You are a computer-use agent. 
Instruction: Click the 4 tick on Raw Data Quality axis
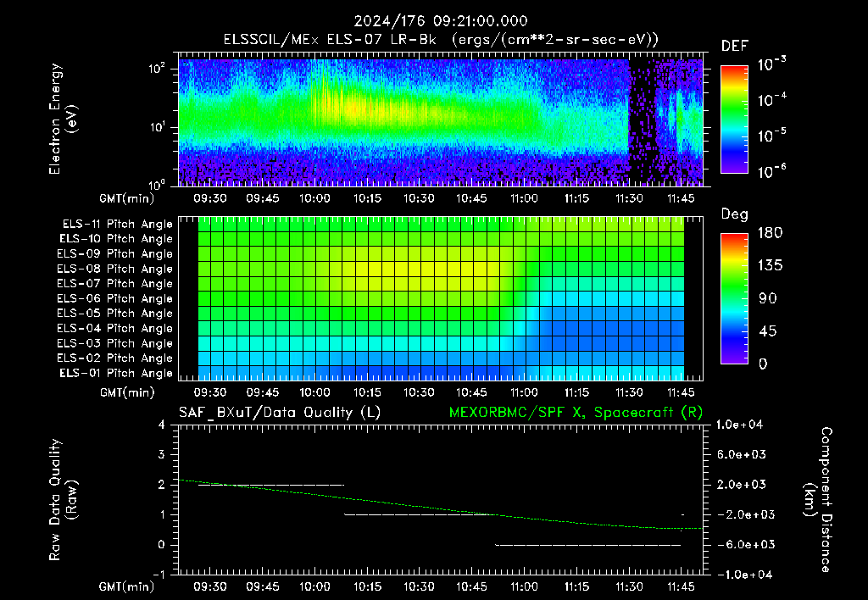coord(162,425)
